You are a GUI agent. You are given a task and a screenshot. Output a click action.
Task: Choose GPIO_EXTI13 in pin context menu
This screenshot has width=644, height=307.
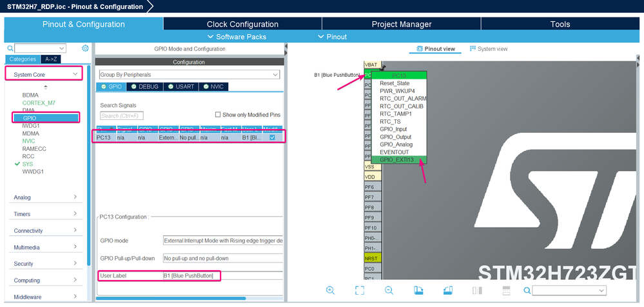399,160
